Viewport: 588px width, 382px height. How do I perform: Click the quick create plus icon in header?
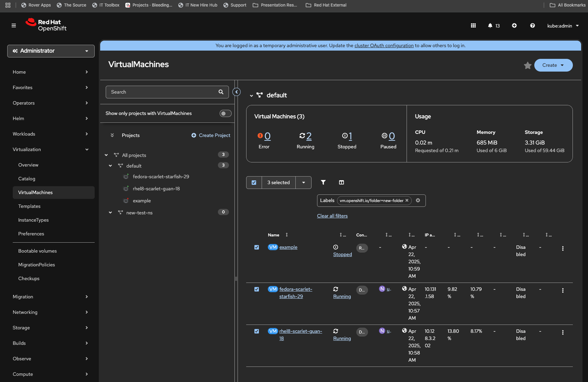[x=514, y=26]
